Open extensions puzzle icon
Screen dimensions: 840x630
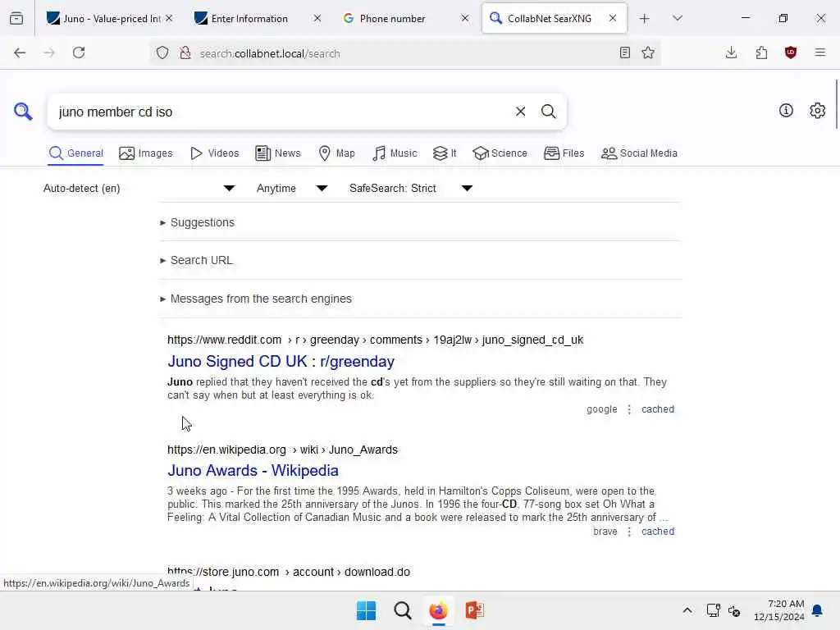pyautogui.click(x=761, y=52)
